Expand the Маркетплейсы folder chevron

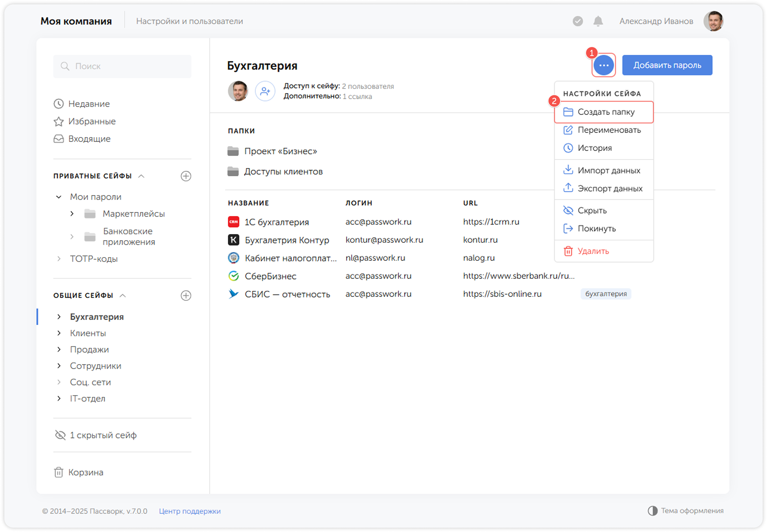pyautogui.click(x=72, y=214)
